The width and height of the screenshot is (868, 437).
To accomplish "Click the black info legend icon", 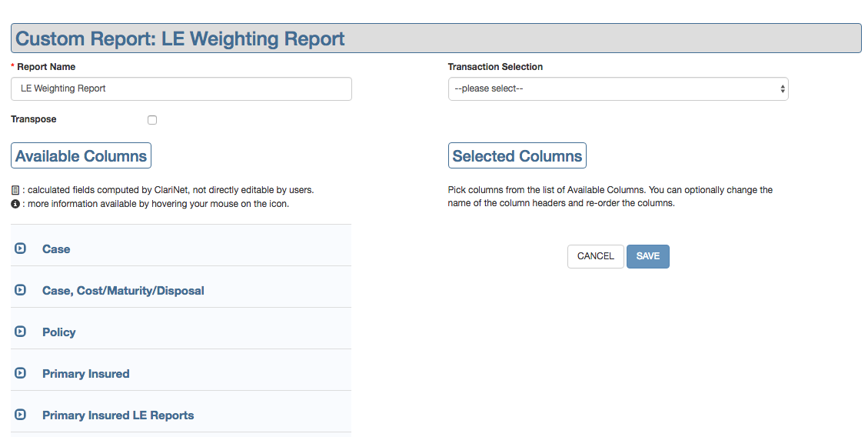I will 15,204.
